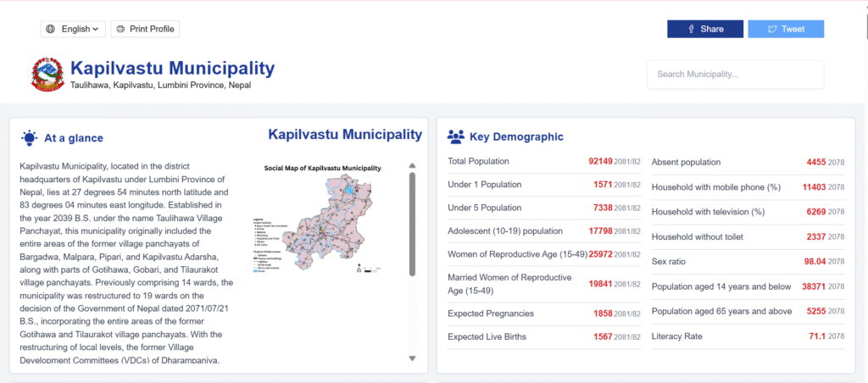Click the Twitter bird icon
The height and width of the screenshot is (383, 868).
(x=772, y=29)
